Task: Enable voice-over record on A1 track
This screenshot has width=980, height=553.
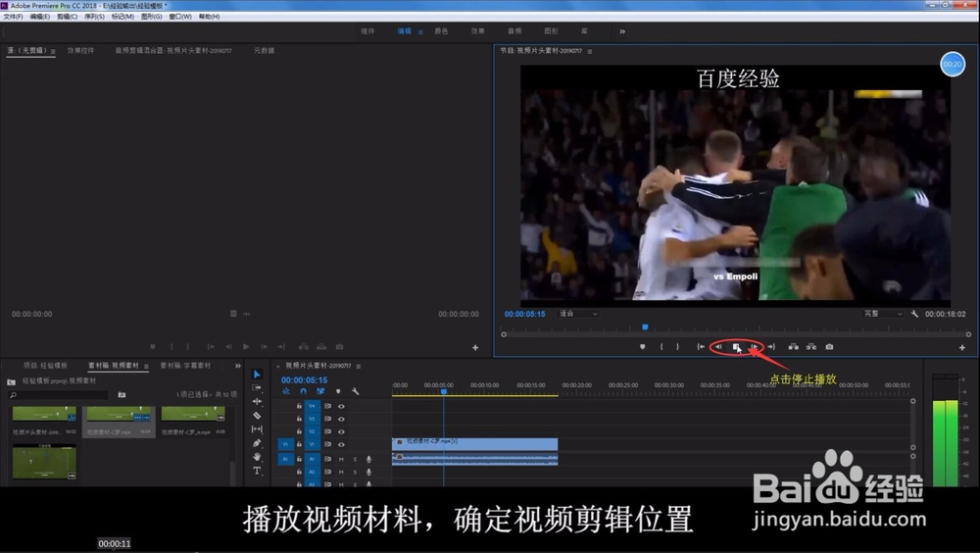Action: click(x=368, y=459)
